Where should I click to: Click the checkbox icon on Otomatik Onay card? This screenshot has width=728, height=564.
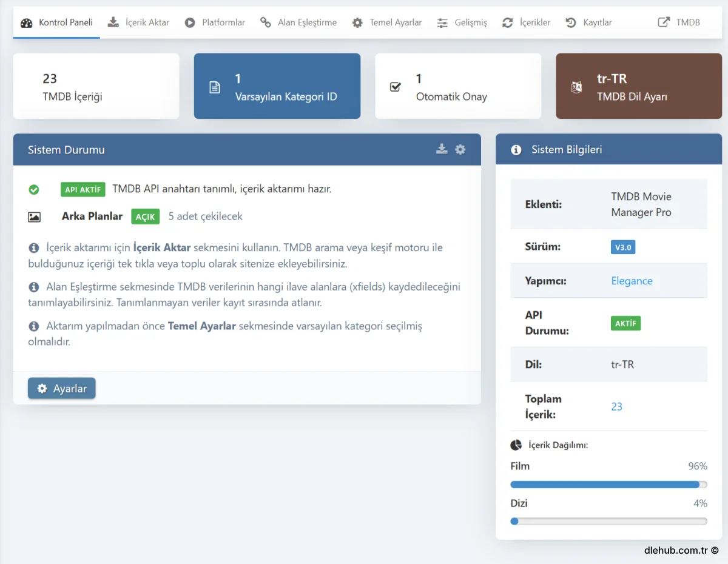point(395,87)
